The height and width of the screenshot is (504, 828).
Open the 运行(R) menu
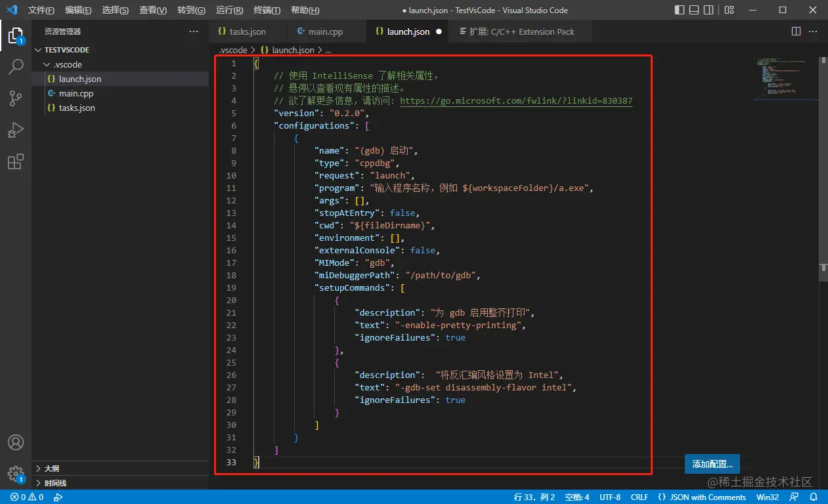pyautogui.click(x=229, y=10)
